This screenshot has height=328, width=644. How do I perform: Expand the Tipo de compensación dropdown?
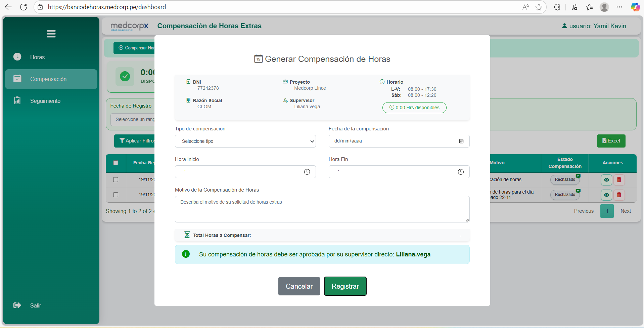tap(245, 141)
